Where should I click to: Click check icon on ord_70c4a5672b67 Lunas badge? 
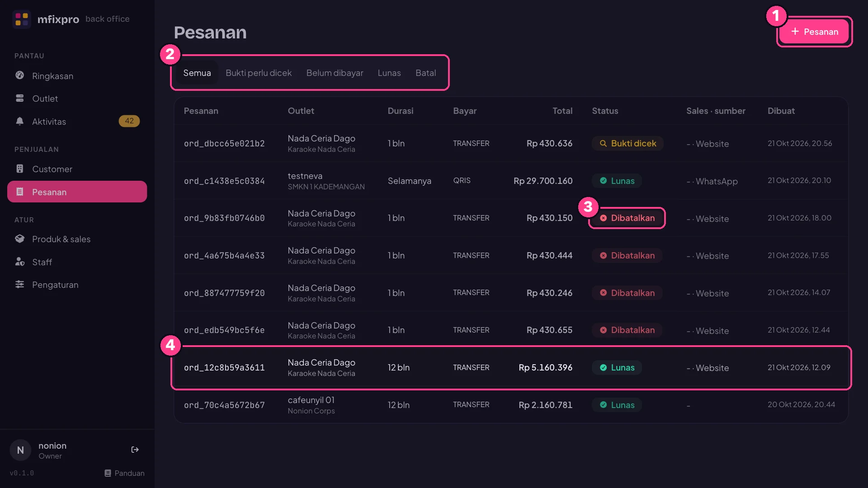coord(603,405)
